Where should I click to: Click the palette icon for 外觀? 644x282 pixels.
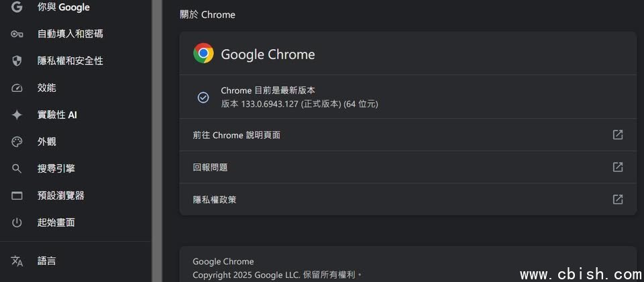tap(17, 142)
